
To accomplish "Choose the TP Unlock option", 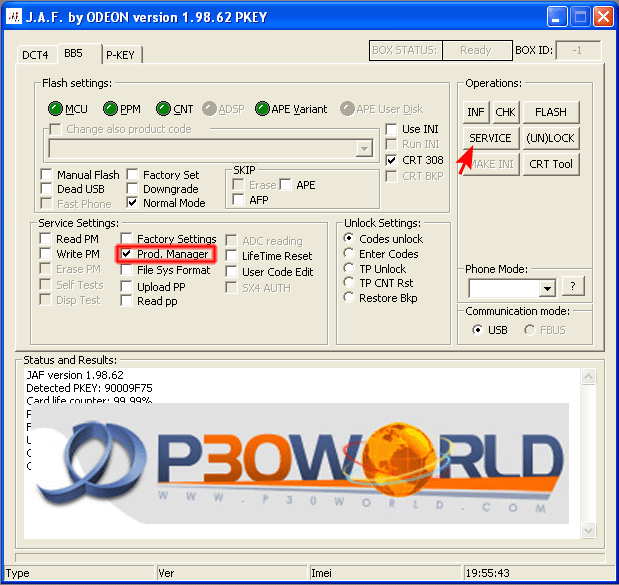I will (x=349, y=268).
